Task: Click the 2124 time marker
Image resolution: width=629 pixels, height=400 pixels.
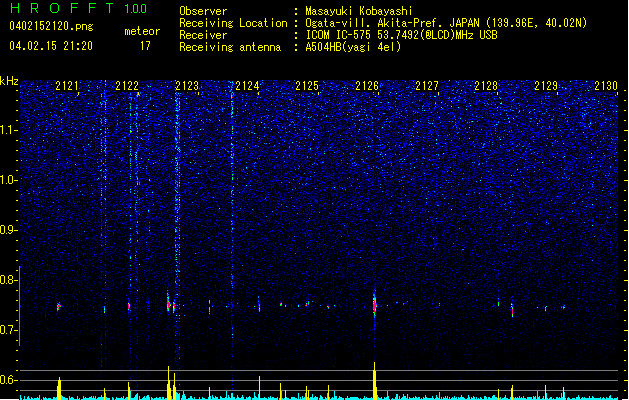Action: point(247,86)
